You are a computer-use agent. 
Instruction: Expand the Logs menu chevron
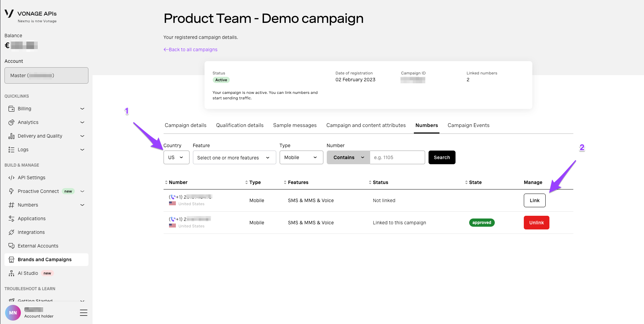[82, 150]
